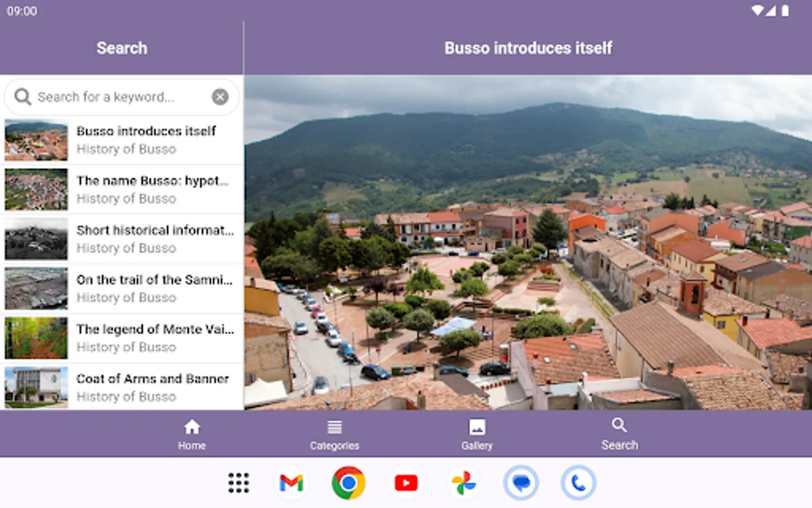Select 'On the trail of the Samni...' title
The image size is (812, 508).
(155, 280)
